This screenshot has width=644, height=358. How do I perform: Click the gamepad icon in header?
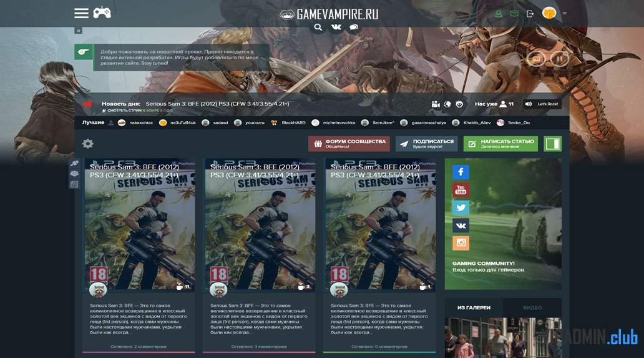pos(102,12)
